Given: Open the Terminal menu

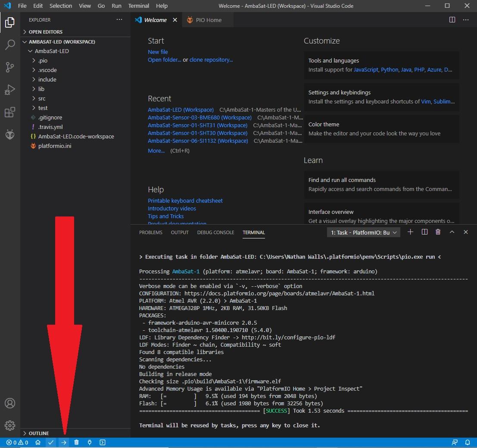Looking at the screenshot, I should coord(138,6).
